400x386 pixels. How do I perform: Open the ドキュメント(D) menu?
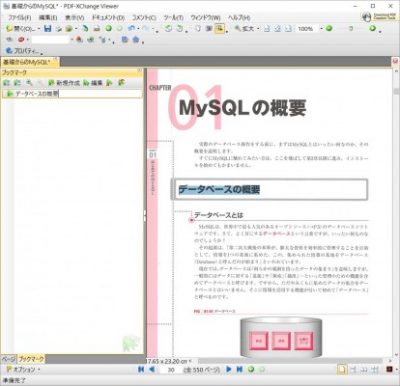click(108, 18)
